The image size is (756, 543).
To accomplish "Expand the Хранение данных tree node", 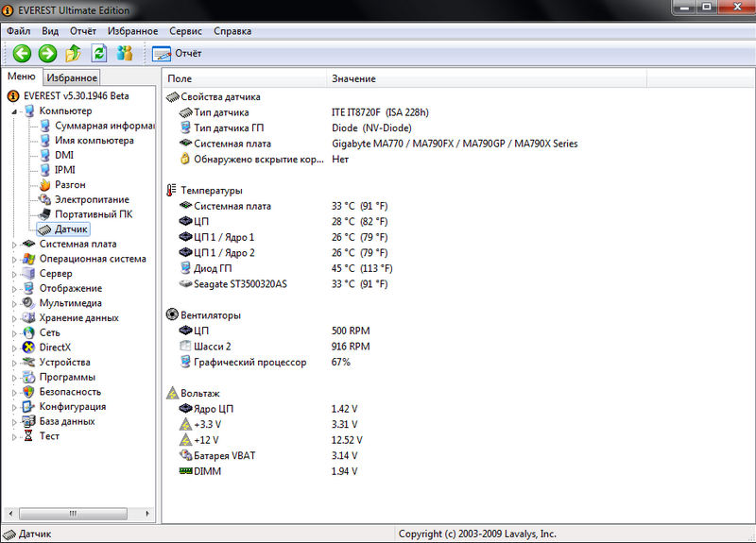I will point(15,318).
